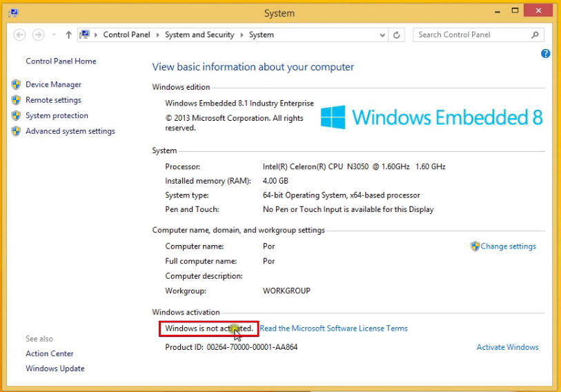Open System protection link
561x392 pixels.
[57, 115]
